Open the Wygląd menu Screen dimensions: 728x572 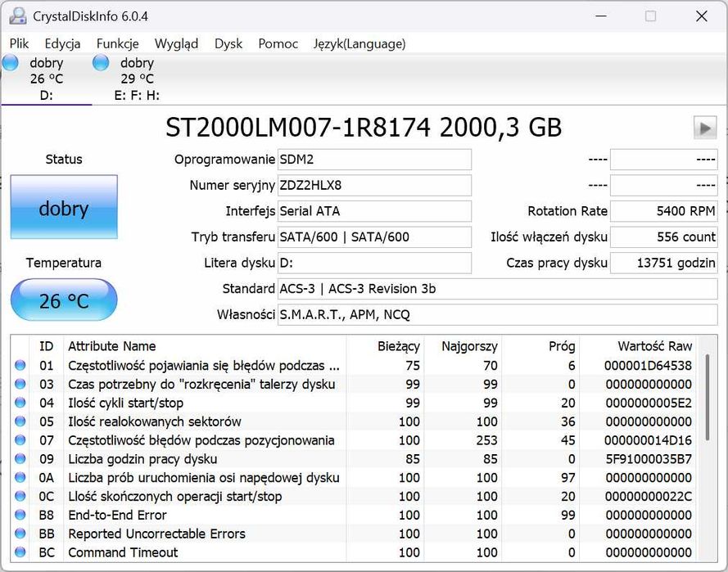176,43
